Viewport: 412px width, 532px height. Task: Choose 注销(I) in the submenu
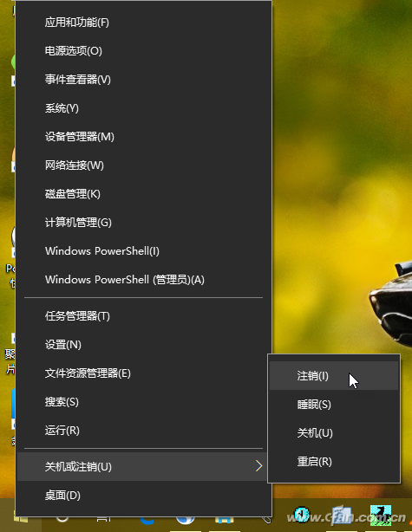pyautogui.click(x=334, y=376)
